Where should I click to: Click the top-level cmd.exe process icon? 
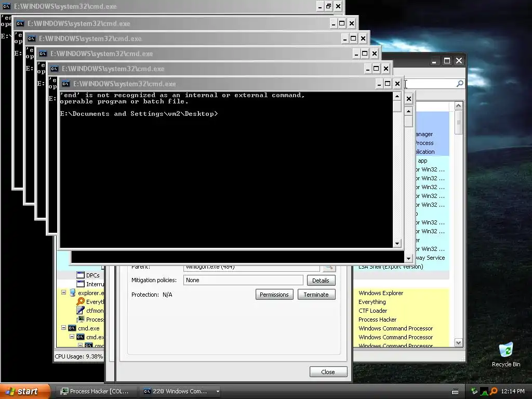[72, 328]
